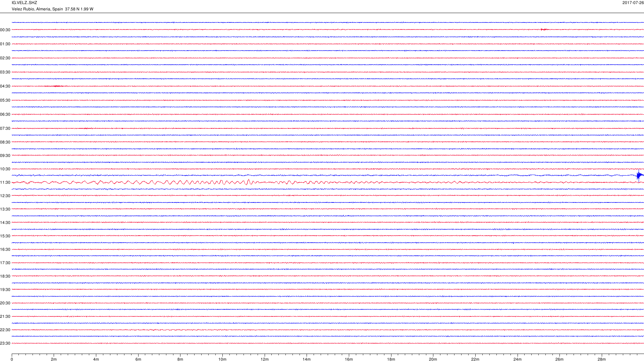Click the 10m tick label

click(222, 359)
